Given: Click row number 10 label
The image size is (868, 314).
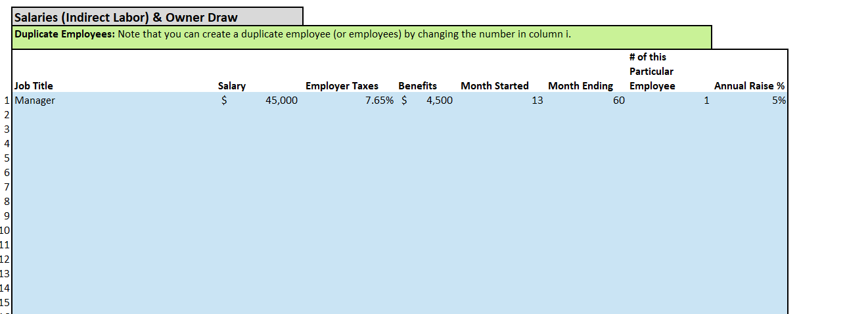Looking at the screenshot, I should tap(5, 231).
